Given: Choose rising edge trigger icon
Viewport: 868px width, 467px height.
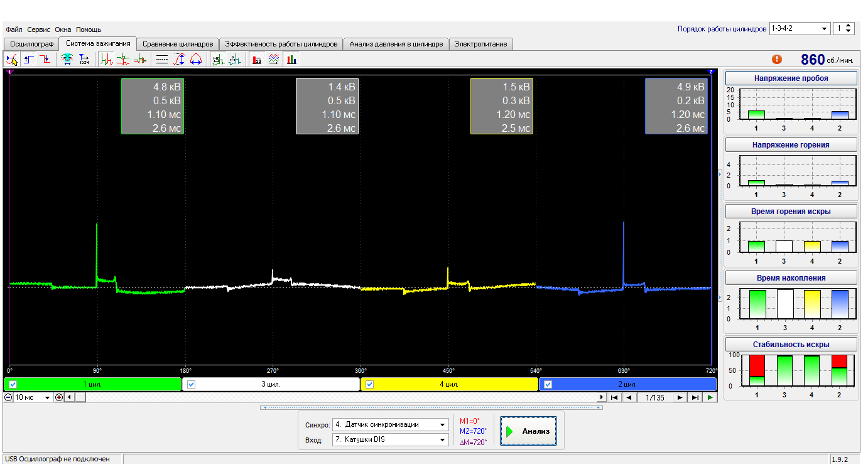Looking at the screenshot, I should 29,60.
